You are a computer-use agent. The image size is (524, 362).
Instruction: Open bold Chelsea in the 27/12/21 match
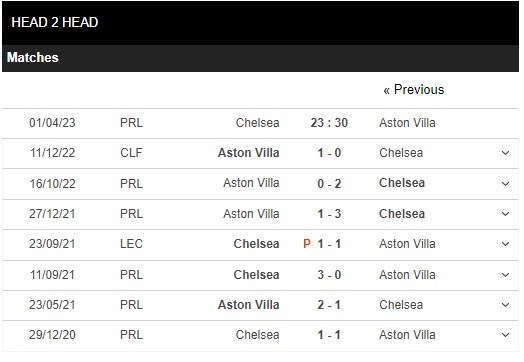point(402,214)
